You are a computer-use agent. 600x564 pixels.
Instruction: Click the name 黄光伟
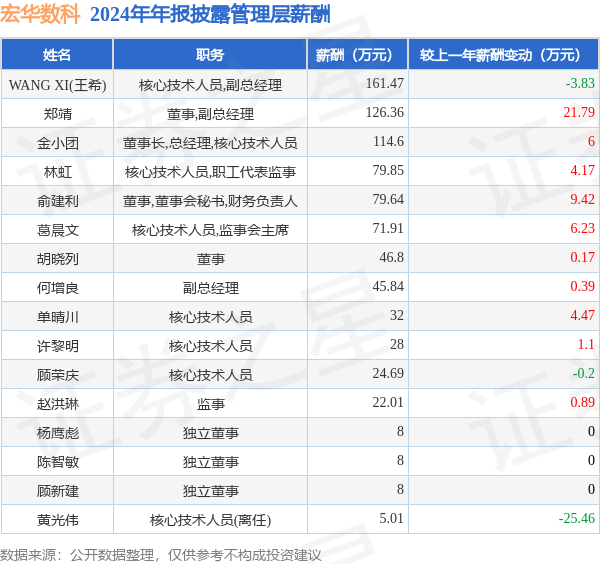point(57,520)
